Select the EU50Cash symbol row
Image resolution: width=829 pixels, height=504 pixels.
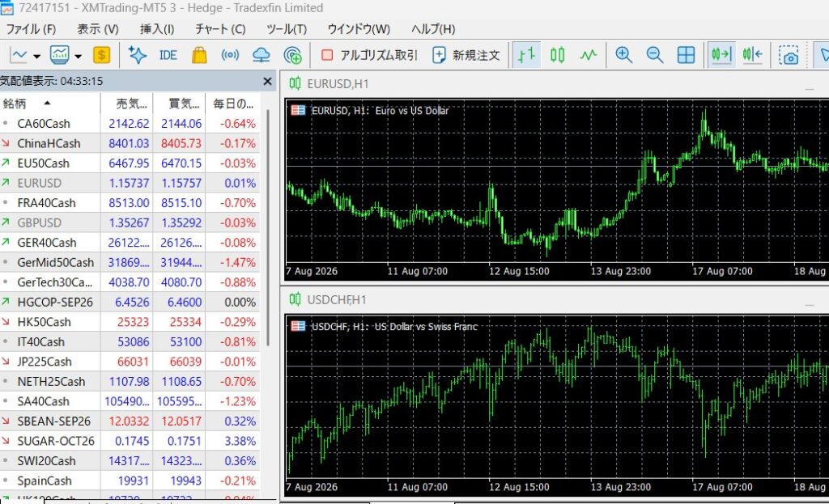(130, 163)
